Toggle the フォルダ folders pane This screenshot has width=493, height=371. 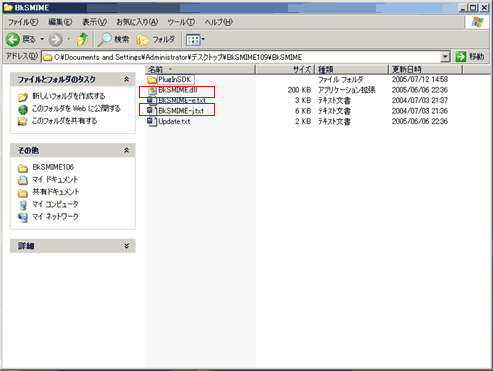(156, 40)
